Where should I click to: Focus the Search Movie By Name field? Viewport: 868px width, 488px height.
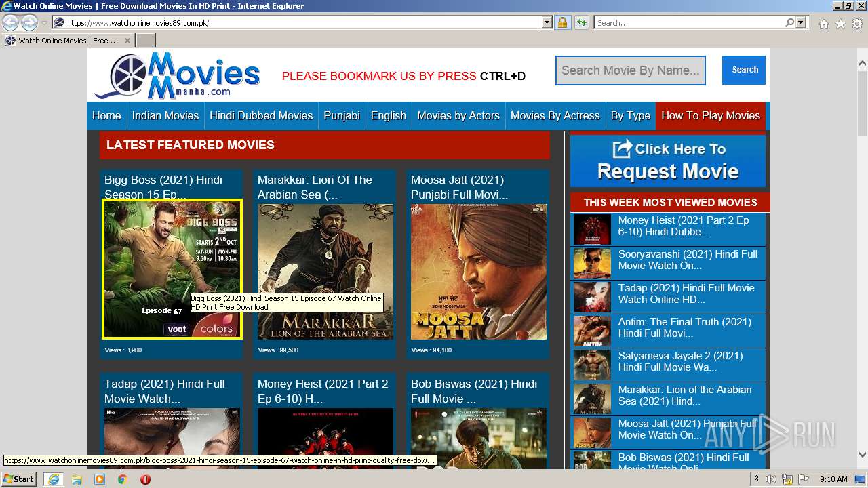click(631, 70)
